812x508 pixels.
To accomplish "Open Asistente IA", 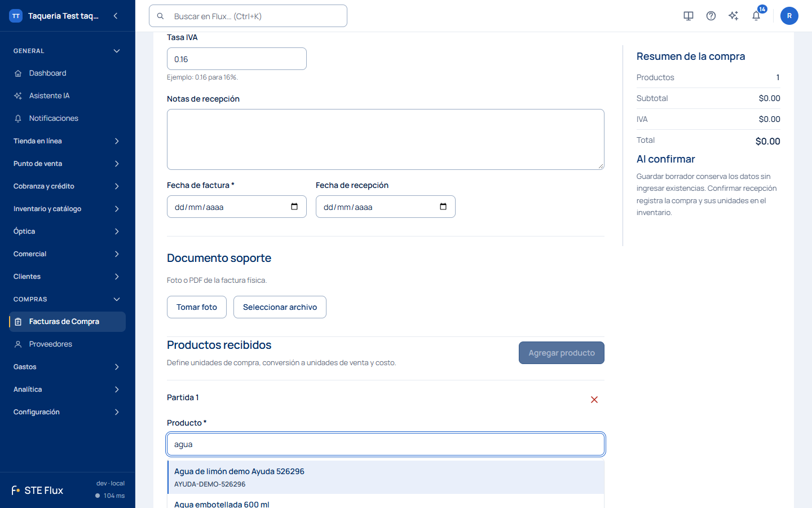I will (x=67, y=96).
